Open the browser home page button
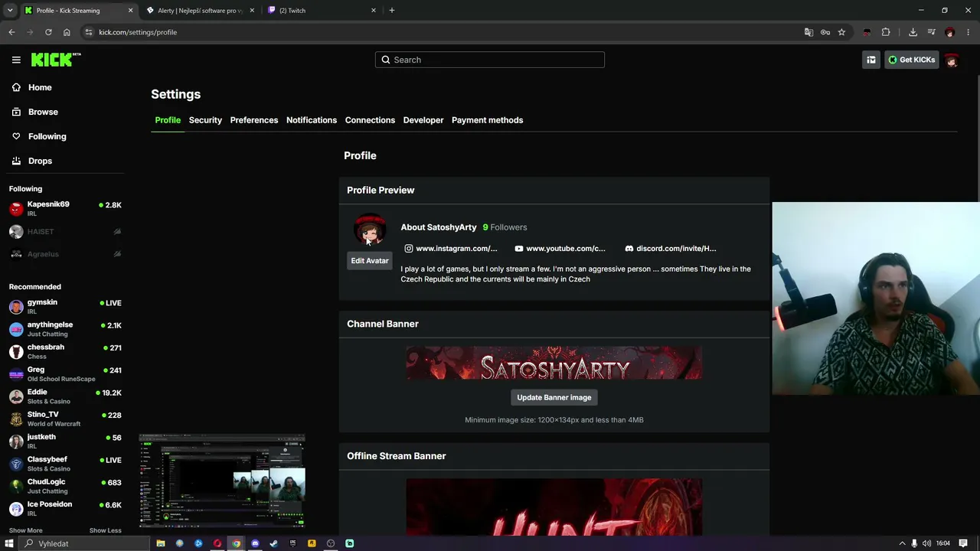Viewport: 980px width, 551px height. (67, 32)
